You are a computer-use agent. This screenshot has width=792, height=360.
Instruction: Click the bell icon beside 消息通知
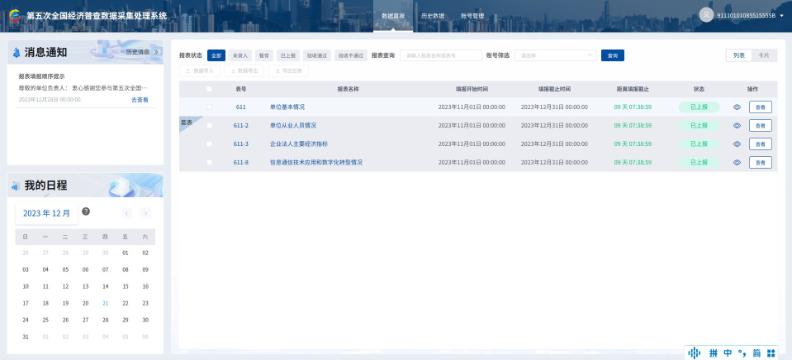[16, 53]
